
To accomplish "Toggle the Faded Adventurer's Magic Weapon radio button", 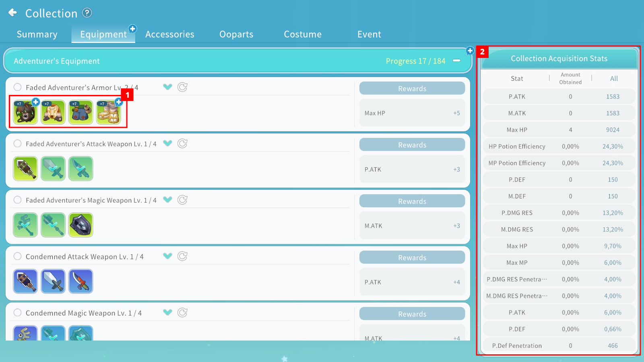I will click(17, 200).
